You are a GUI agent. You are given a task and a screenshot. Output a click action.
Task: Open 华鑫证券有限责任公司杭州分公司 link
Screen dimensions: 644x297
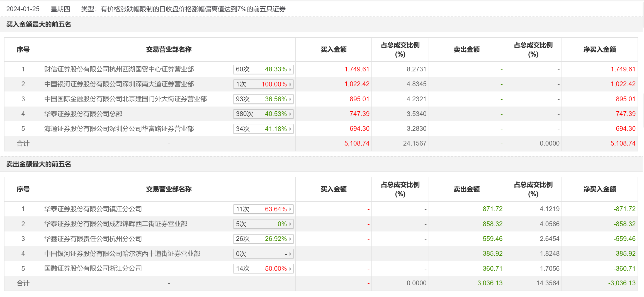click(93, 239)
